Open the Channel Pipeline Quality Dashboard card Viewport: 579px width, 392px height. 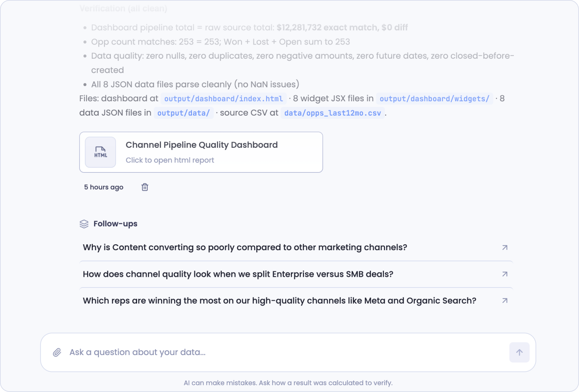[x=201, y=152]
